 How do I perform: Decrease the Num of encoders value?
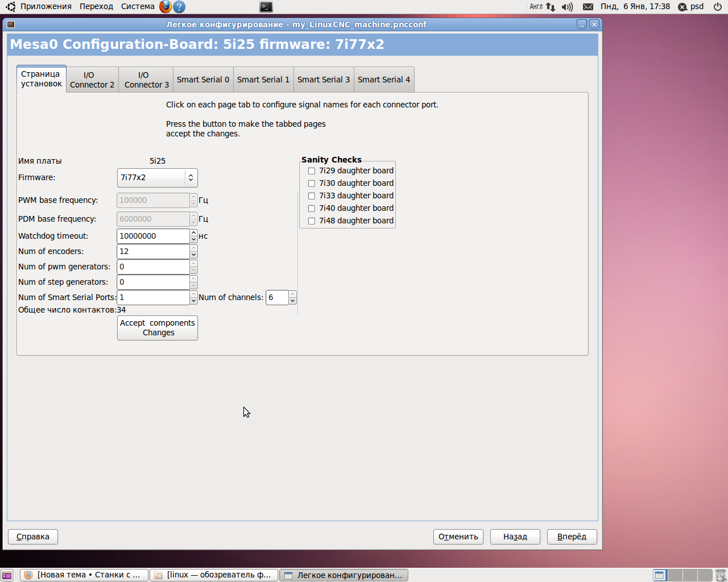coord(193,255)
